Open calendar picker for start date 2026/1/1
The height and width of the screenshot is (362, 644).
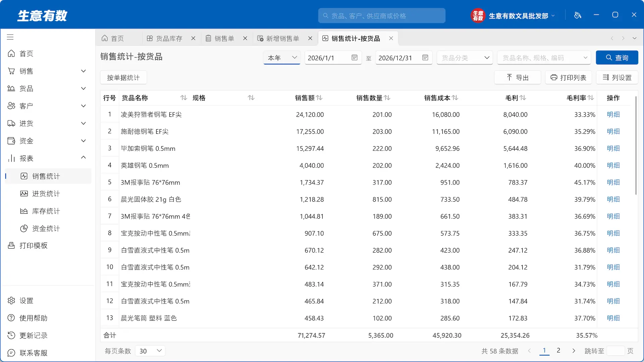(355, 58)
